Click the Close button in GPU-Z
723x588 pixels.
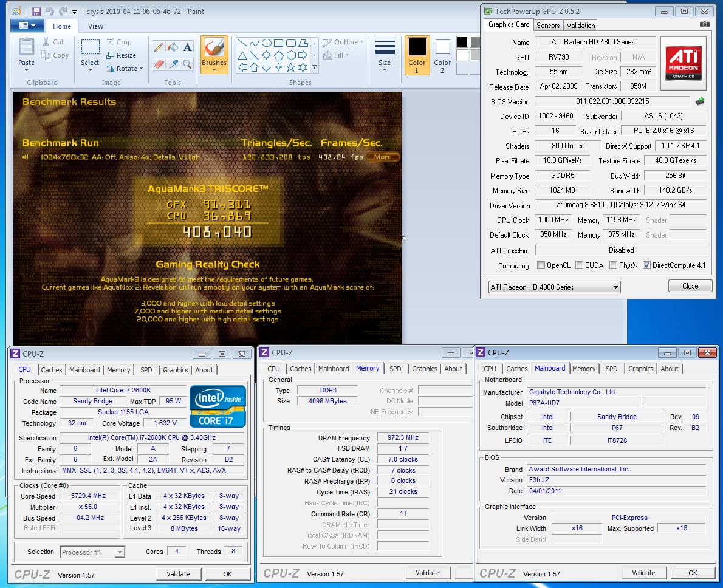[x=690, y=286]
